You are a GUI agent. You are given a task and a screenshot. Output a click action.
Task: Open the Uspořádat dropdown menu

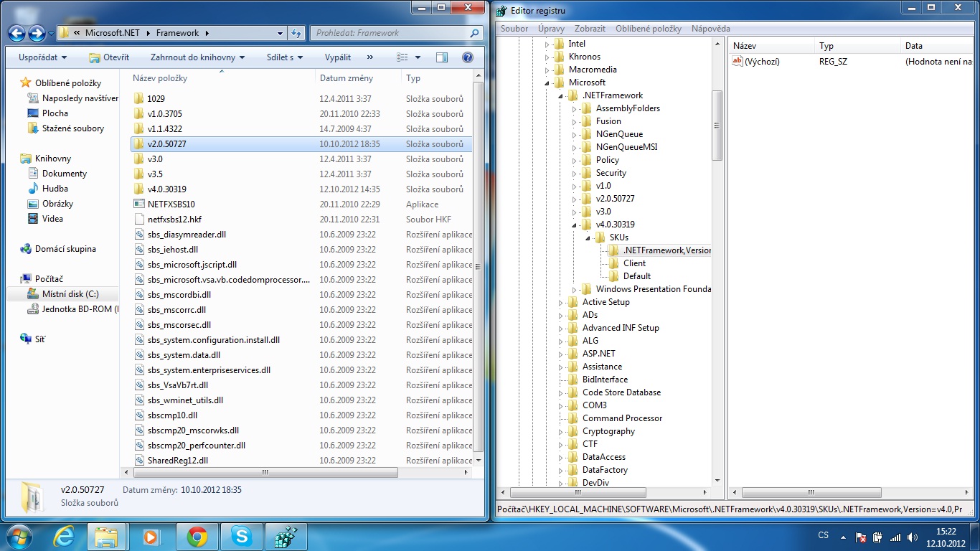pos(43,57)
